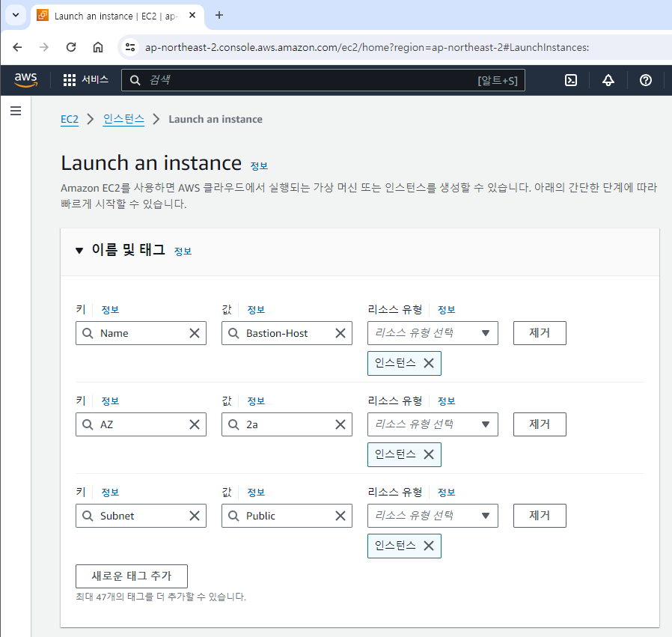Collapse the 이름 및 태그 section

pyautogui.click(x=79, y=250)
